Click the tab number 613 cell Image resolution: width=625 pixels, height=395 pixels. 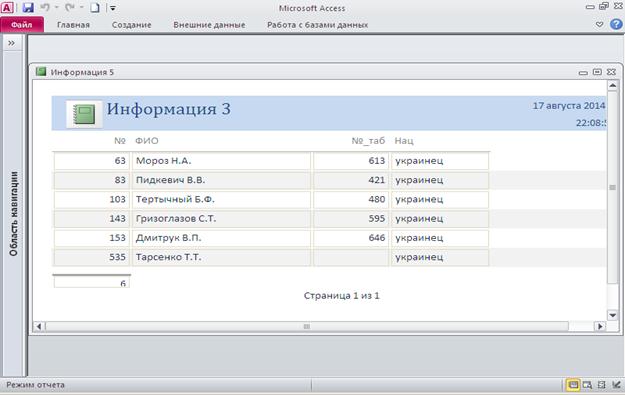tap(351, 161)
